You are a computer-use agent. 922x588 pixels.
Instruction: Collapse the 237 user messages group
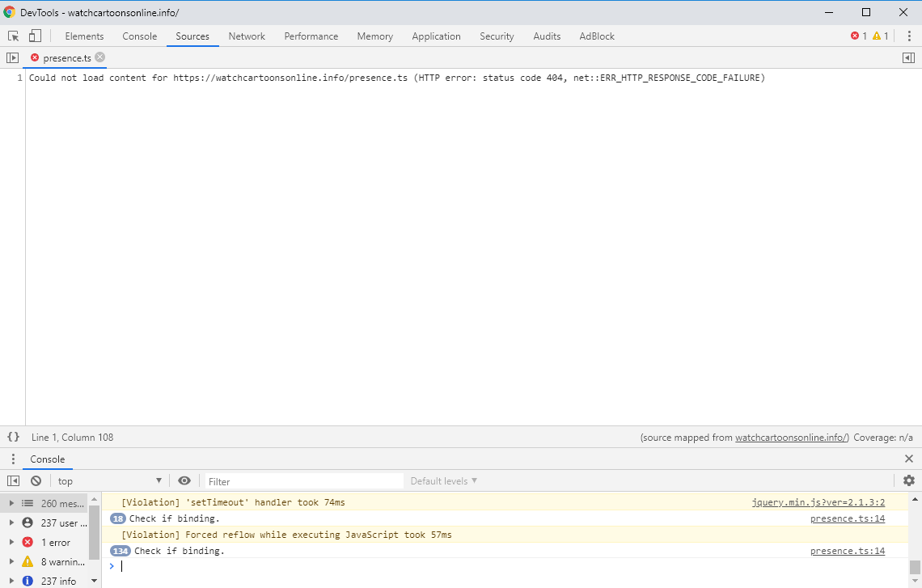pos(11,522)
